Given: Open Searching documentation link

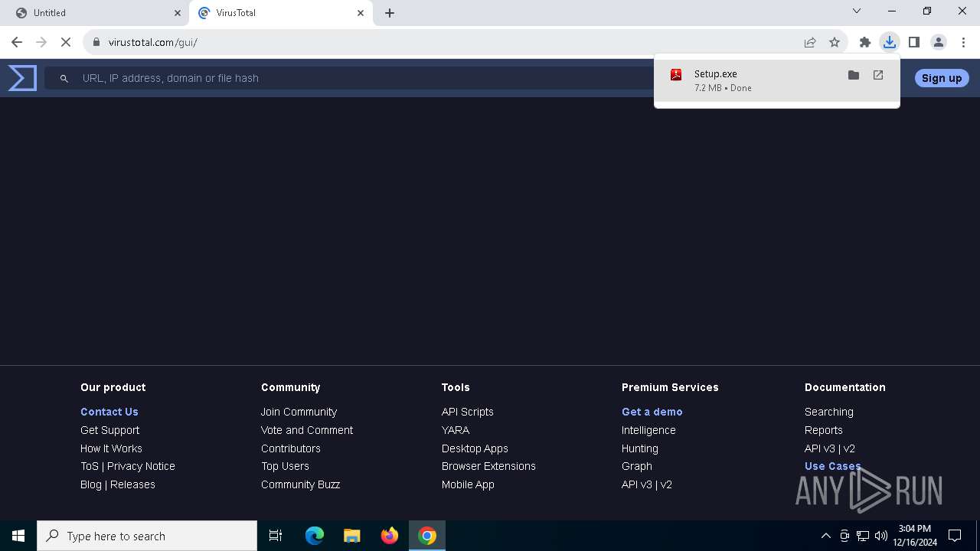Looking at the screenshot, I should click(x=829, y=412).
